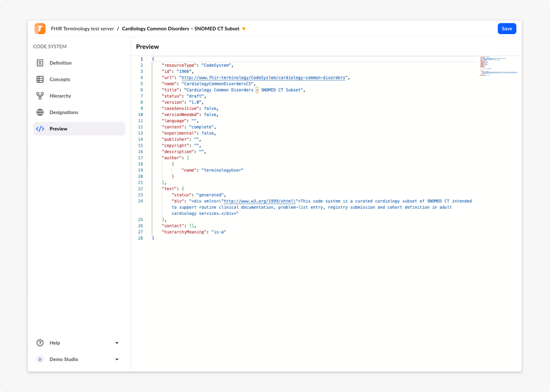Image resolution: width=550 pixels, height=392 pixels.
Task: Click the "is-a" hierarchyMeaning value
Action: click(x=218, y=232)
